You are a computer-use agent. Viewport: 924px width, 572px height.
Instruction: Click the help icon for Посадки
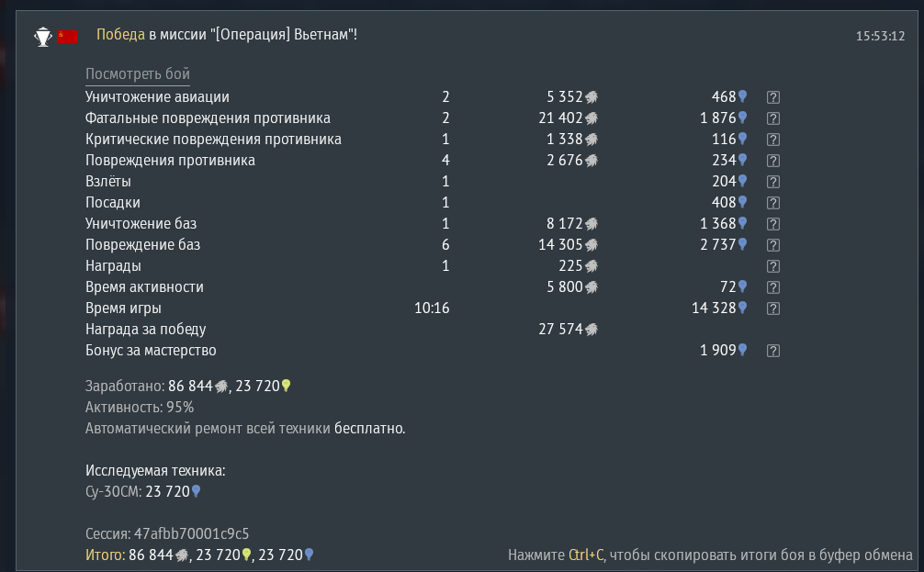click(x=773, y=203)
